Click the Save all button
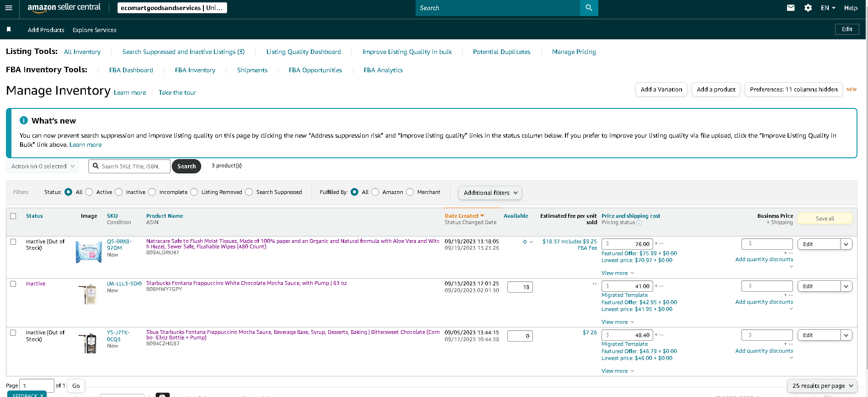Viewport: 868px width, 397px height. click(x=825, y=219)
